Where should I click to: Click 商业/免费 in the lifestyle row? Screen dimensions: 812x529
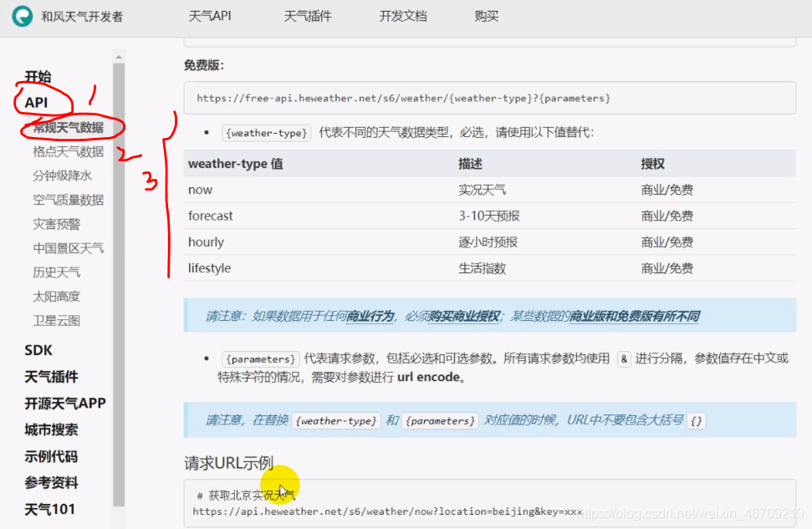click(667, 268)
